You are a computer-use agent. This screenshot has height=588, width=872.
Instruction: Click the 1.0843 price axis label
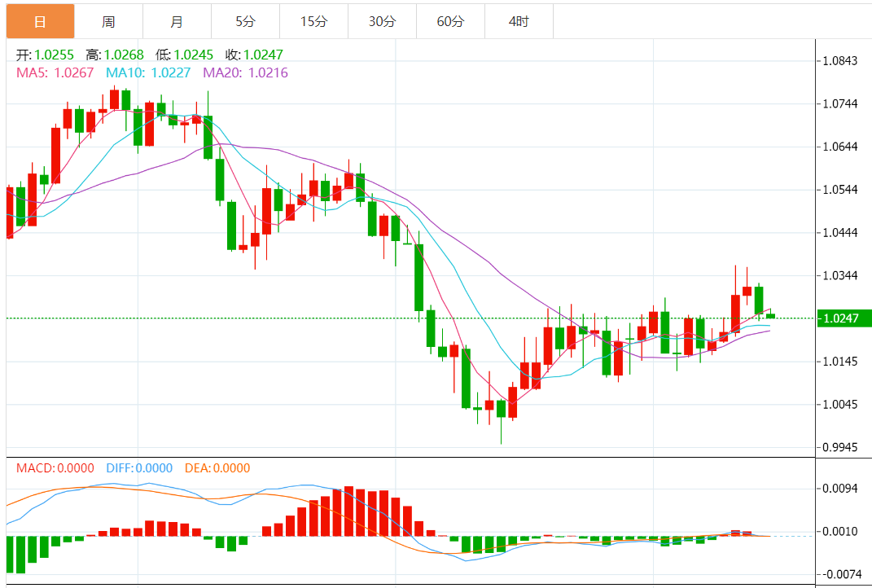[839, 60]
